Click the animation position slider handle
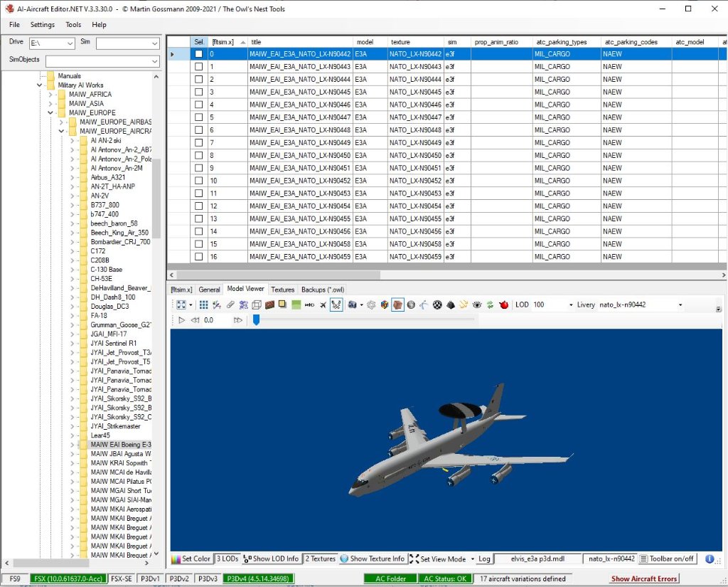Viewport: 728px width, 587px height. 256,320
